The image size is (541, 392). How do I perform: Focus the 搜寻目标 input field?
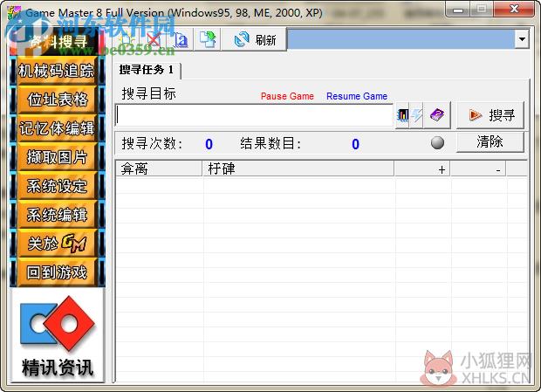click(x=254, y=115)
